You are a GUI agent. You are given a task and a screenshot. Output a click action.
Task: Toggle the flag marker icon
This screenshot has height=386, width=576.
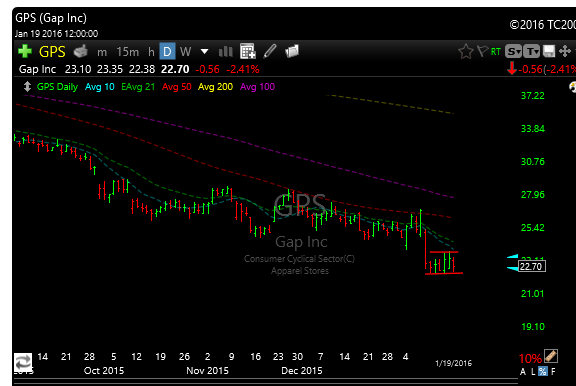482,51
